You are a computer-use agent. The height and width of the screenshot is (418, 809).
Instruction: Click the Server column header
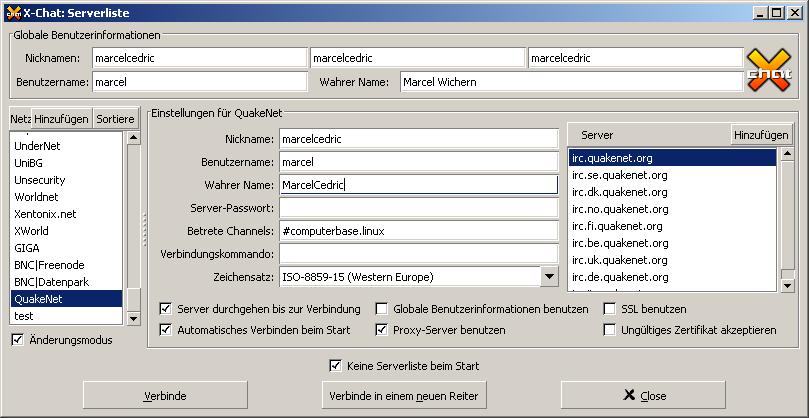pos(649,135)
